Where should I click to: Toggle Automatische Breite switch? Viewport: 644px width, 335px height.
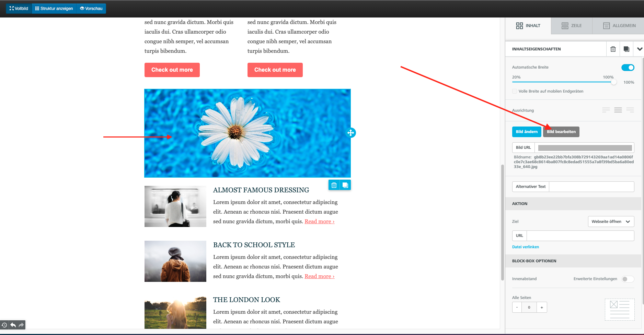point(628,68)
